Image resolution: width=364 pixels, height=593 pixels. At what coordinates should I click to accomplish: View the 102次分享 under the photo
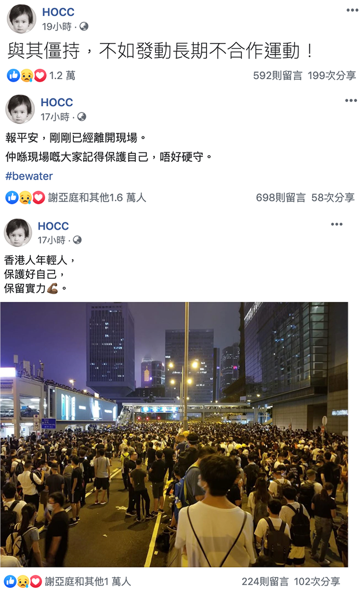tap(317, 581)
